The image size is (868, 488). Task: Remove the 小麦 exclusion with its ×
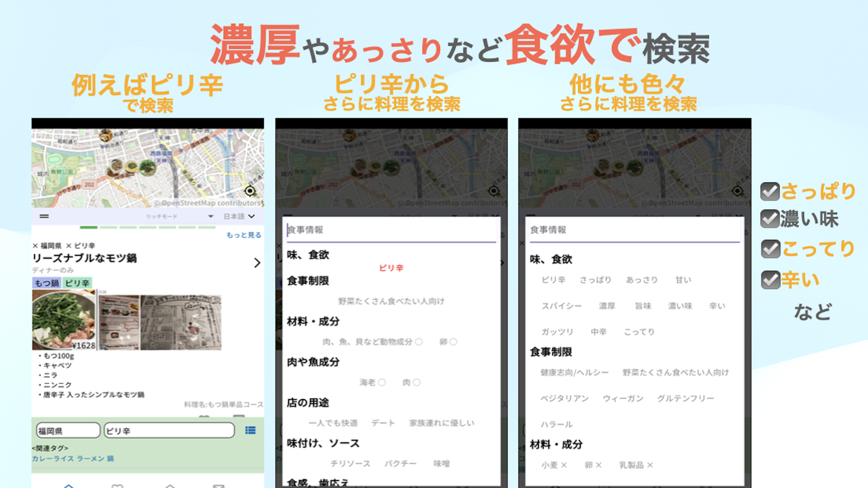[564, 465]
